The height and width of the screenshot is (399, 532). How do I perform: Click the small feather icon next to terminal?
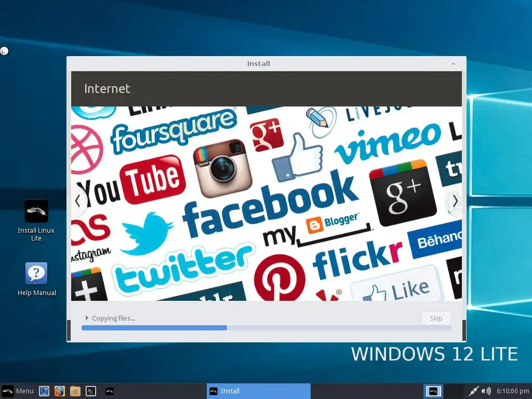(x=109, y=391)
